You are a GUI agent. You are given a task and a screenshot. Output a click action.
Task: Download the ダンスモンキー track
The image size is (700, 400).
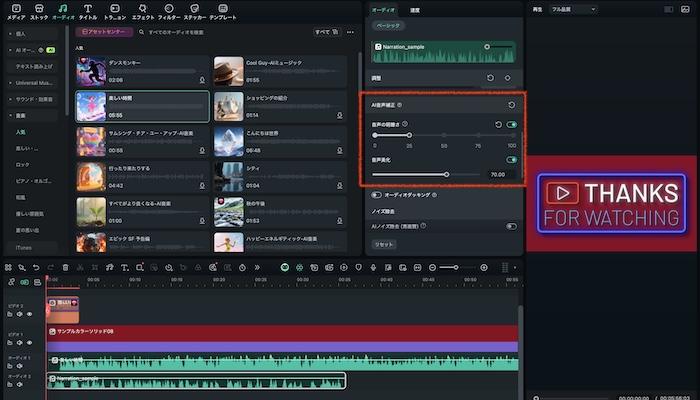(202, 80)
